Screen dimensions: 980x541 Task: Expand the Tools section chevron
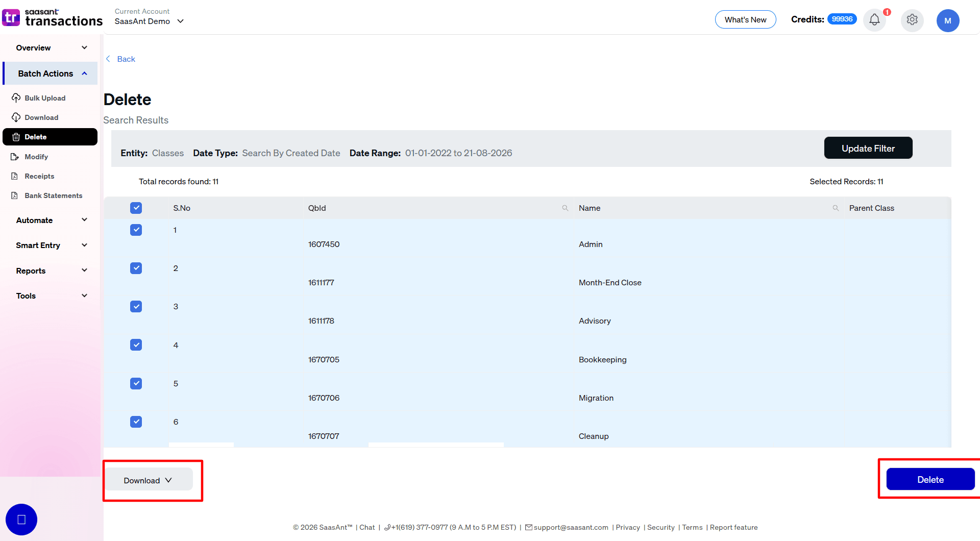[x=84, y=296]
